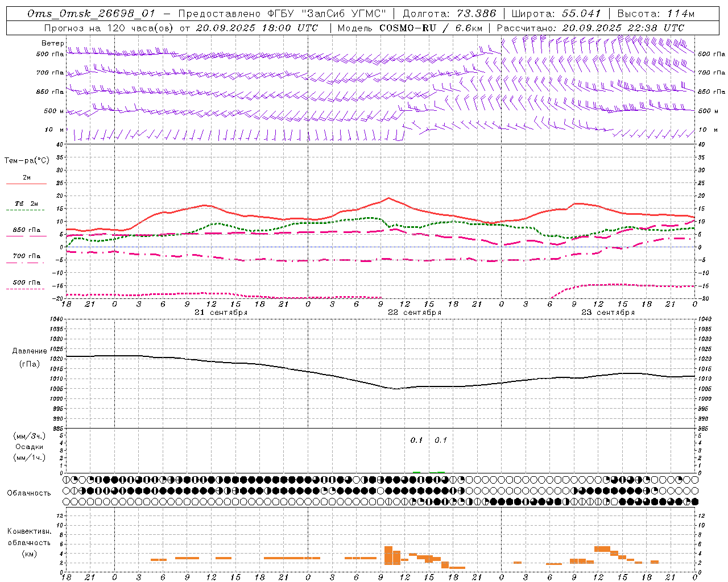Click the Конвективн. convective cloud label
Screen dimensions: 728x582
29,531
